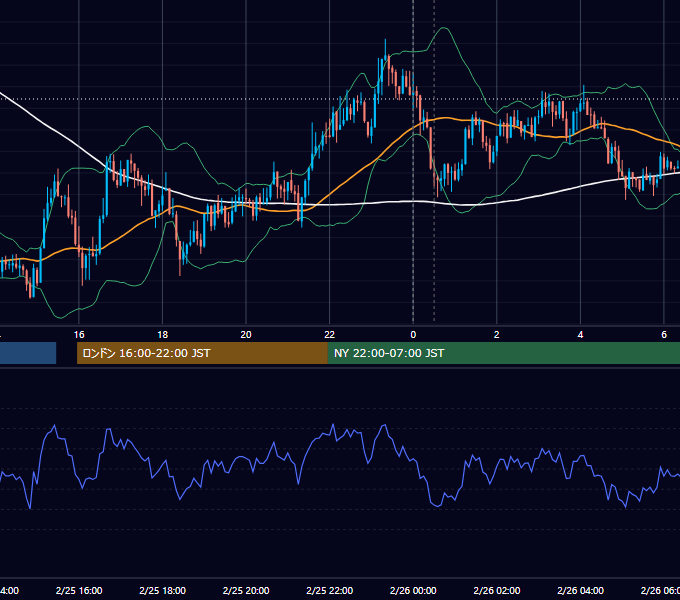The height and width of the screenshot is (600, 680).
Task: Click the 2/26 04:00 date label
Action: coord(580,590)
